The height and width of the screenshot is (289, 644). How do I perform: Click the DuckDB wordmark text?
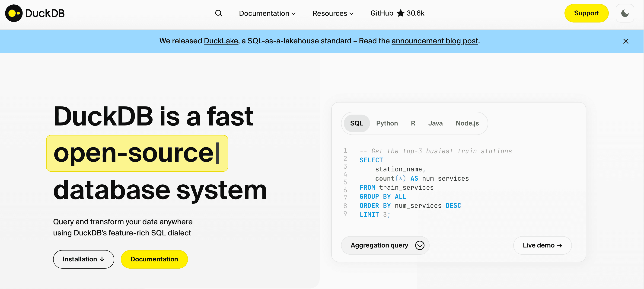pyautogui.click(x=45, y=13)
